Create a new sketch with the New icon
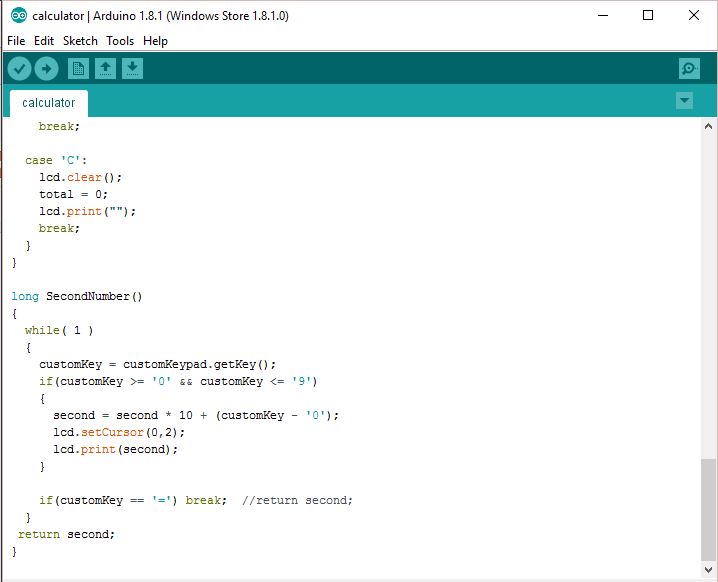The image size is (718, 582). [x=78, y=69]
